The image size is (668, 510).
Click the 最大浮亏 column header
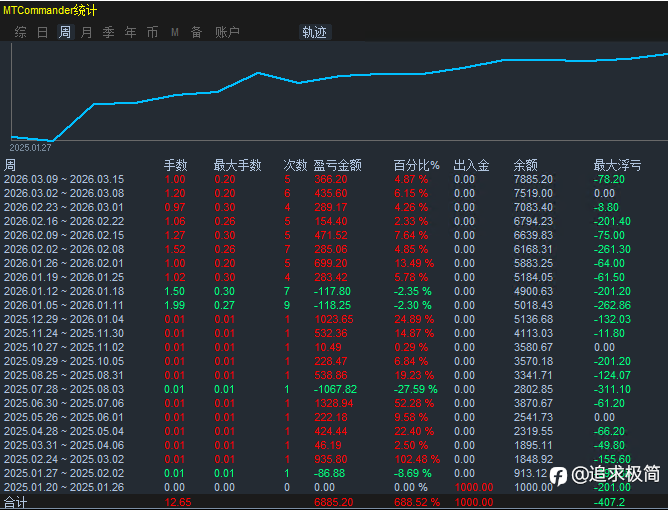pyautogui.click(x=617, y=165)
